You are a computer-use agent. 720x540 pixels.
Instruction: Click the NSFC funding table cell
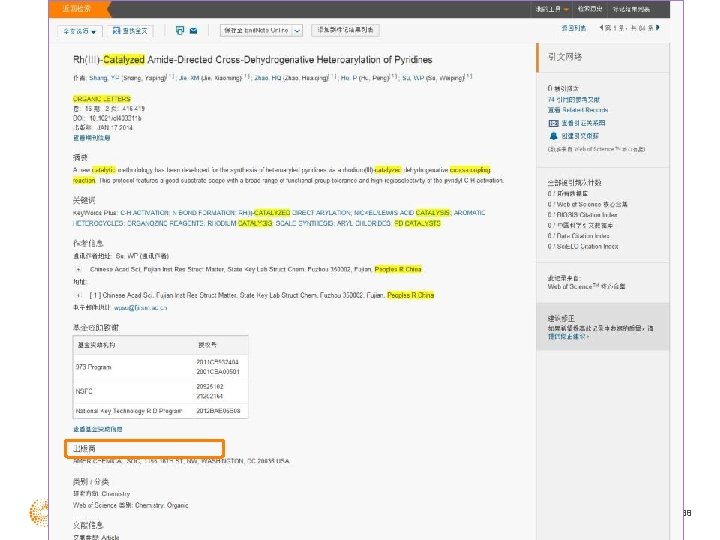133,391
